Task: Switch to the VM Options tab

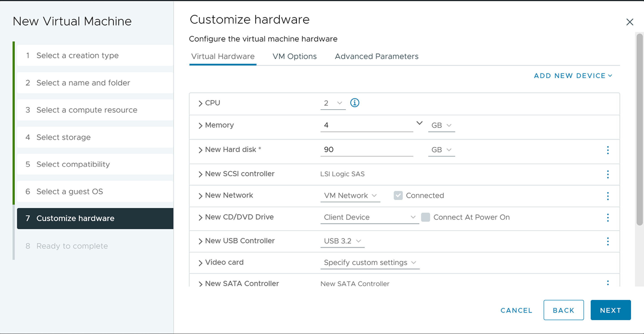Action: pyautogui.click(x=294, y=56)
